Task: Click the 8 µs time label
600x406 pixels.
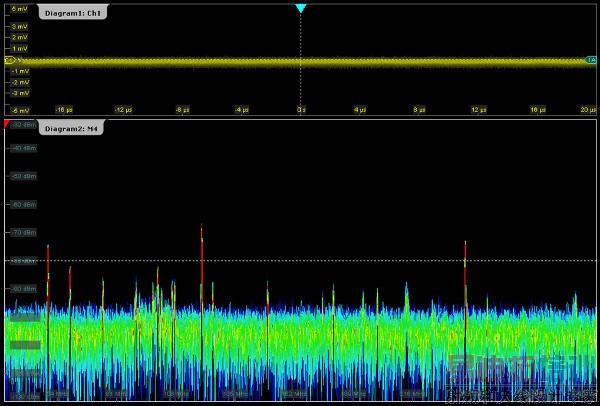Action: [x=419, y=110]
